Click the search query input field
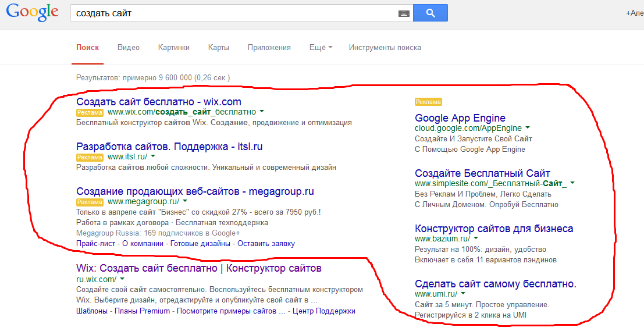Screen dimensions: 644x331 coord(233,13)
